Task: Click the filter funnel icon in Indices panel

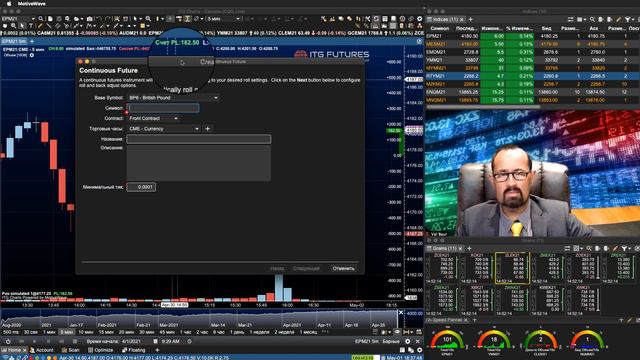Action: (x=627, y=19)
